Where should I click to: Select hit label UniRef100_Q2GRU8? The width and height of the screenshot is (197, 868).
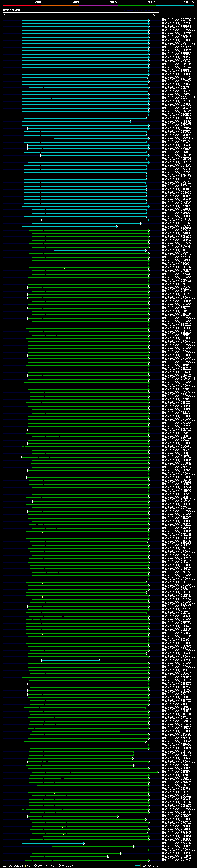pyautogui.click(x=177, y=853)
